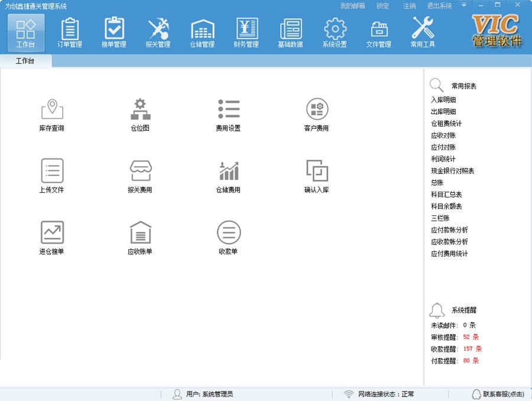Open 报关管理 customs module

pos(158,33)
